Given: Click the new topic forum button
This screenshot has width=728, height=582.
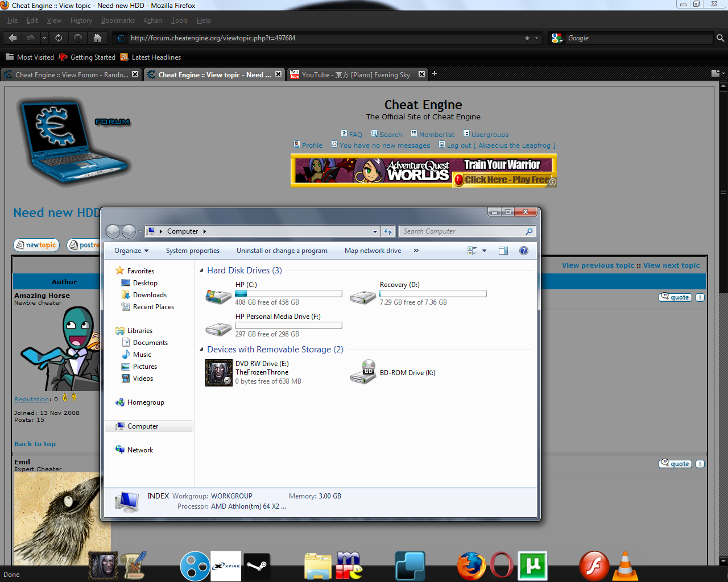Looking at the screenshot, I should [36, 245].
